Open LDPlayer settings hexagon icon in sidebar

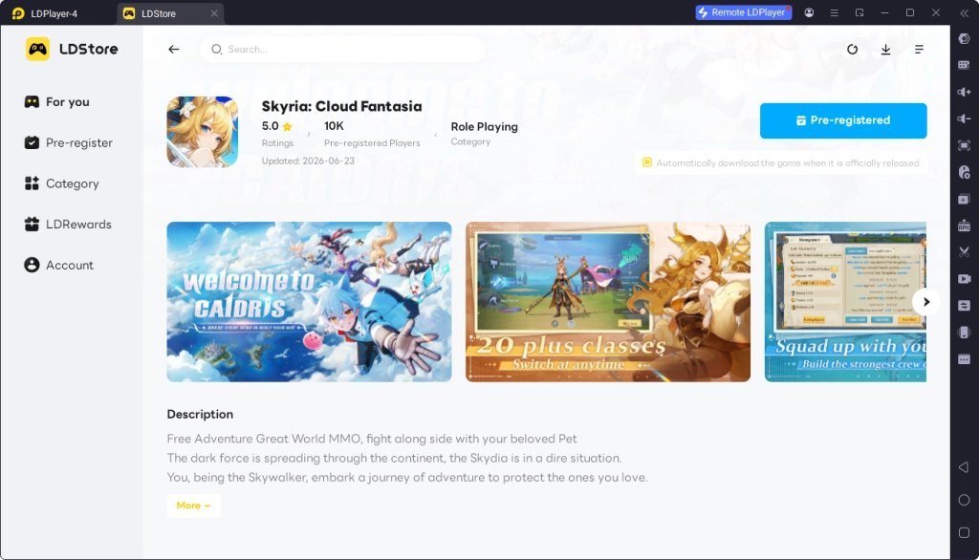[964, 39]
